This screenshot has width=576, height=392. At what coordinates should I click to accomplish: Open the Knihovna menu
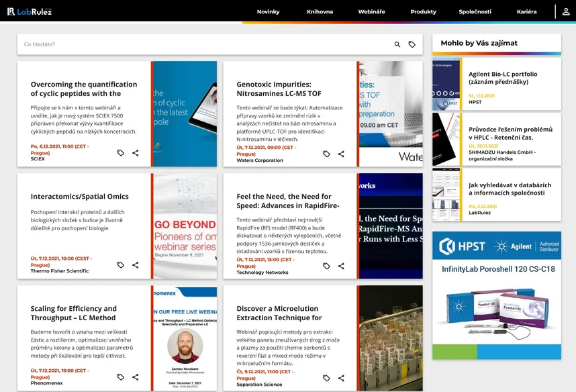(x=320, y=12)
